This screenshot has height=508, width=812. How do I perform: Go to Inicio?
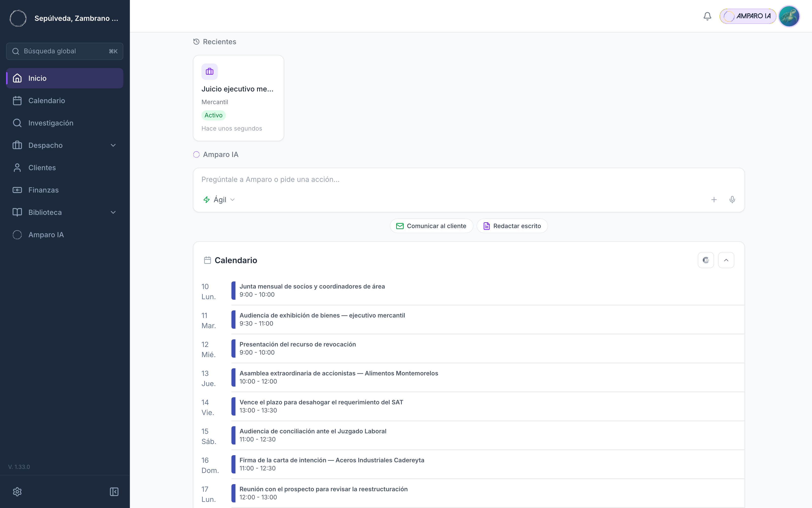(x=65, y=78)
